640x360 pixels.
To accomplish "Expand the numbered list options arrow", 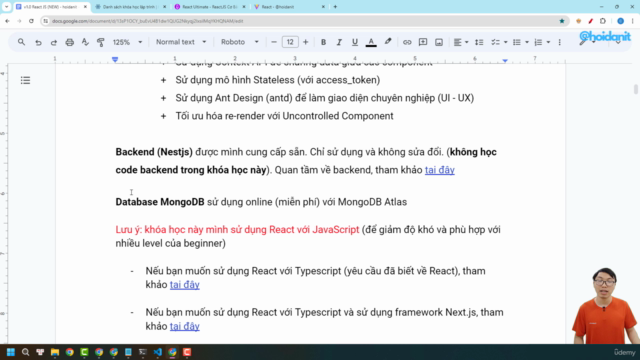I will tap(548, 42).
